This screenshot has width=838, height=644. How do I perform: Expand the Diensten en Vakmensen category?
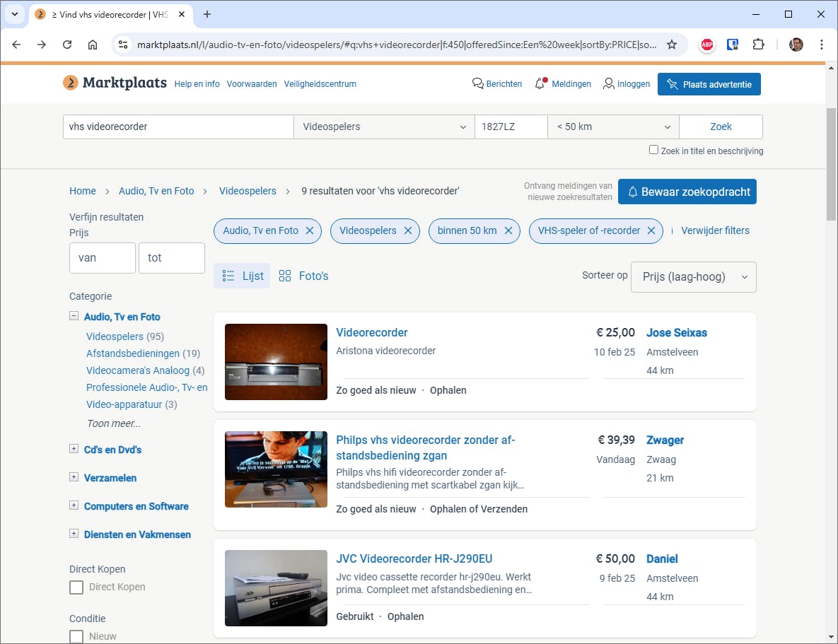coord(74,534)
